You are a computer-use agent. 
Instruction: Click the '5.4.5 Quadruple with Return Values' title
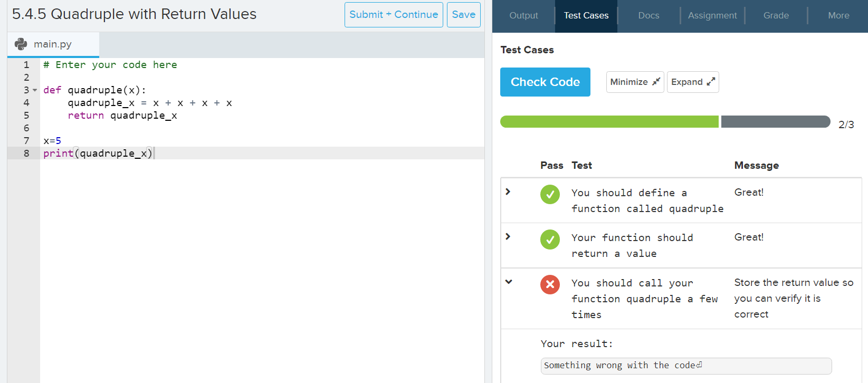134,14
